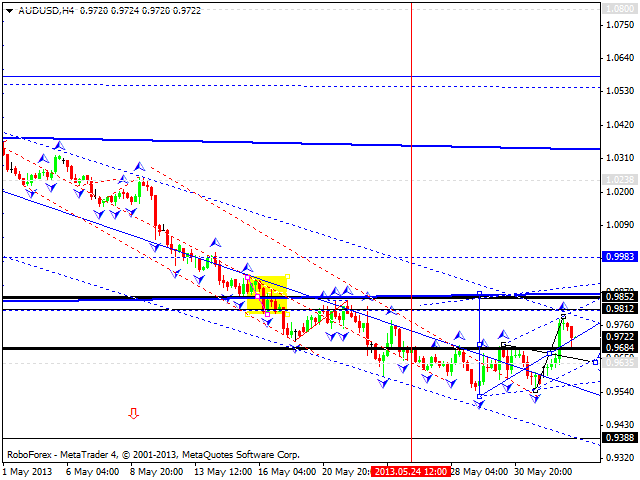This screenshot has width=640, height=480.
Task: Click the AUDUSD,H4 chart title text
Action: [x=46, y=11]
